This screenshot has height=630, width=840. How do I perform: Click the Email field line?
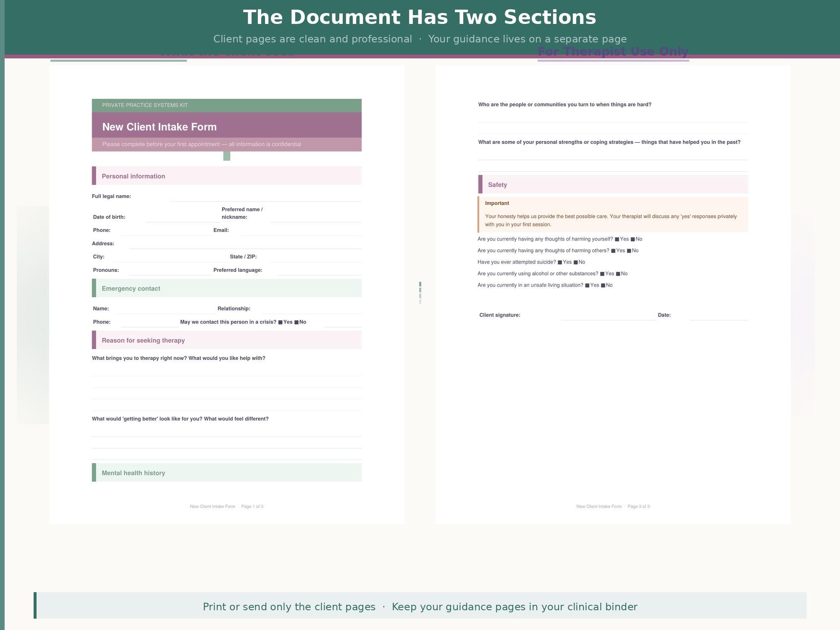point(301,231)
